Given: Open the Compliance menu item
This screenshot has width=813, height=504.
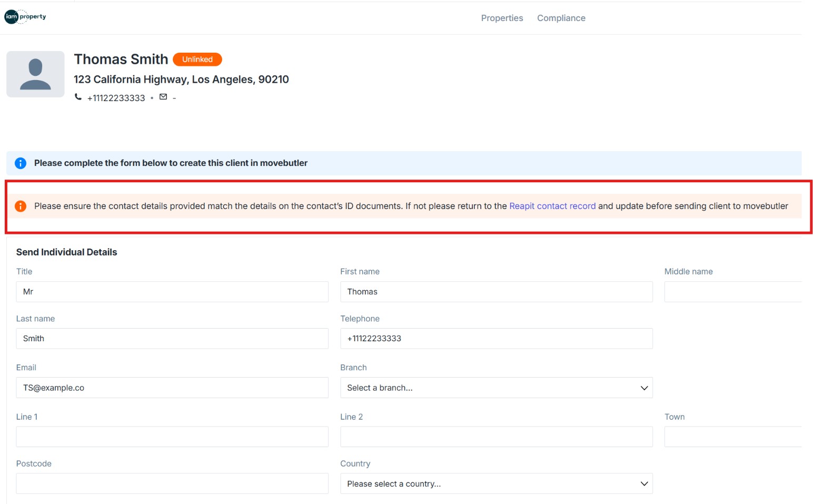Looking at the screenshot, I should [x=561, y=18].
